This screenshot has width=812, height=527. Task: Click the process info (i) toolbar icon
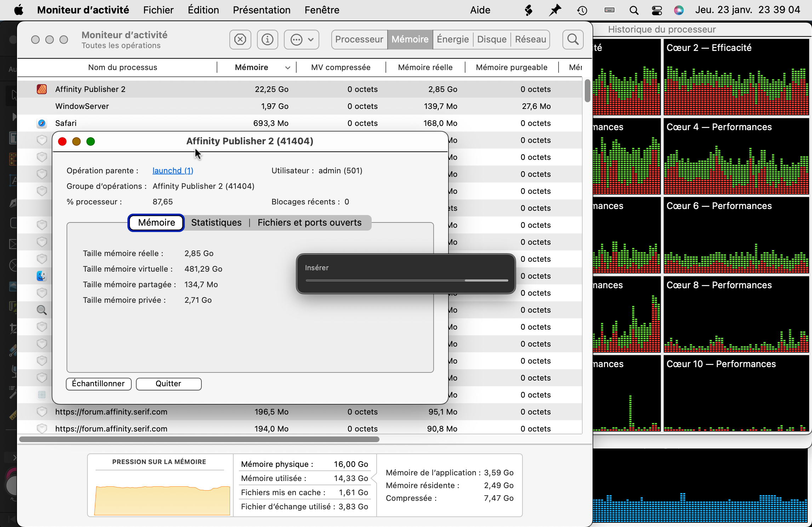(x=267, y=39)
